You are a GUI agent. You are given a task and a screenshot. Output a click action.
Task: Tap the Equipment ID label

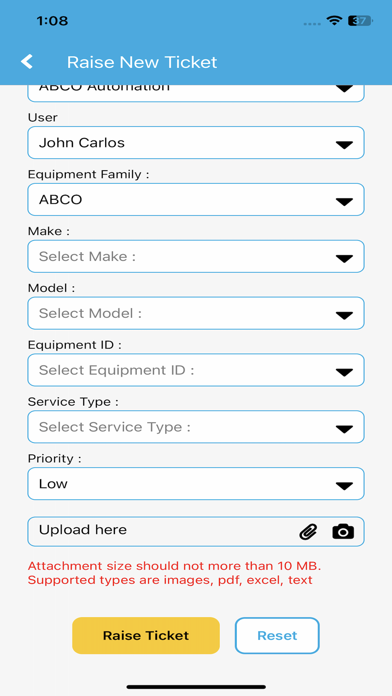click(x=74, y=345)
